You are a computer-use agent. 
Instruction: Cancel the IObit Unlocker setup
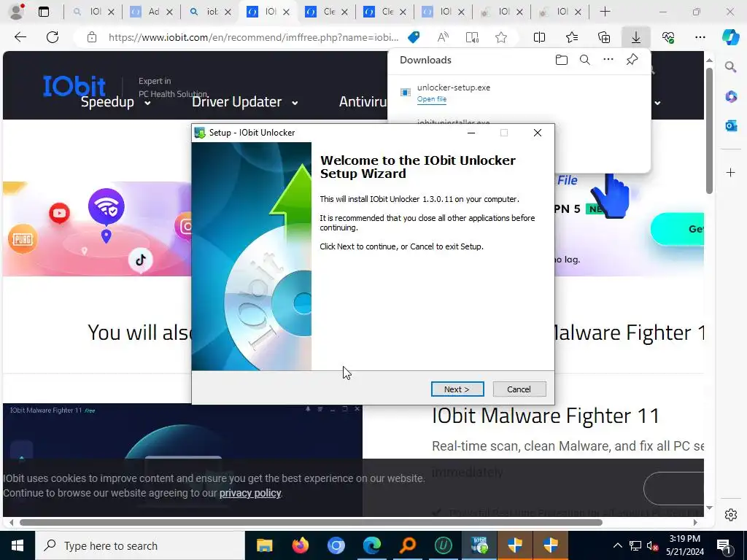click(519, 389)
